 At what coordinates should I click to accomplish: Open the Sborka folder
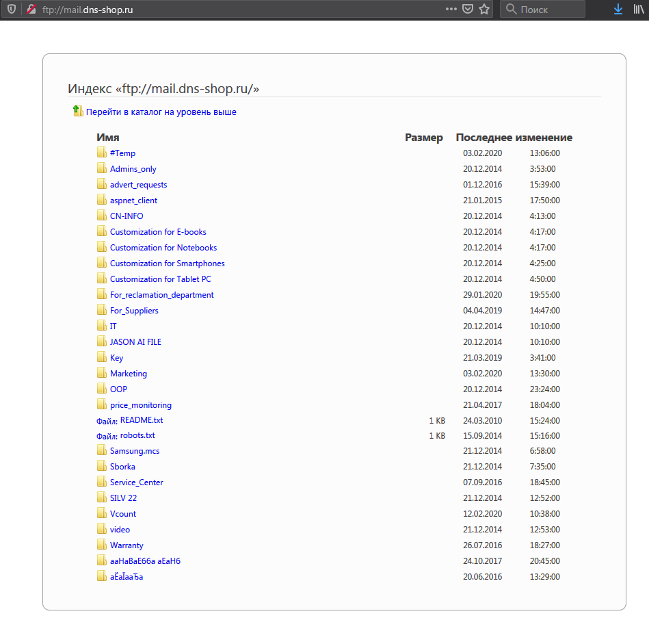tap(122, 466)
